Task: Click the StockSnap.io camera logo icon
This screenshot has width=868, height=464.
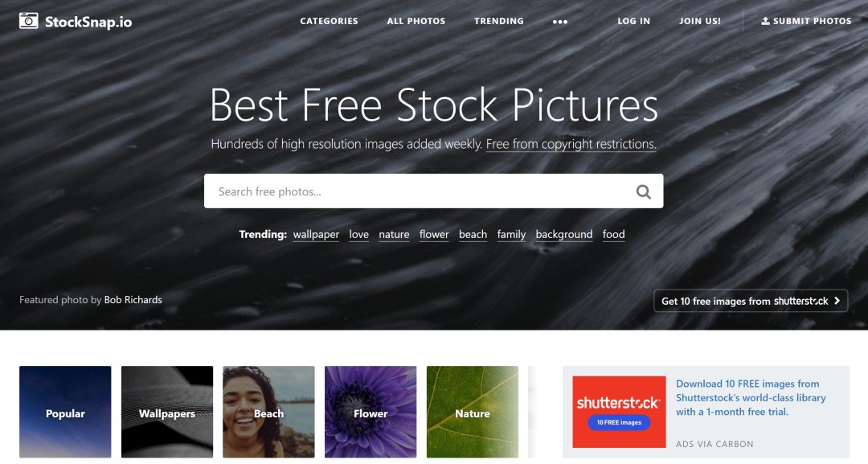Action: pyautogui.click(x=28, y=21)
